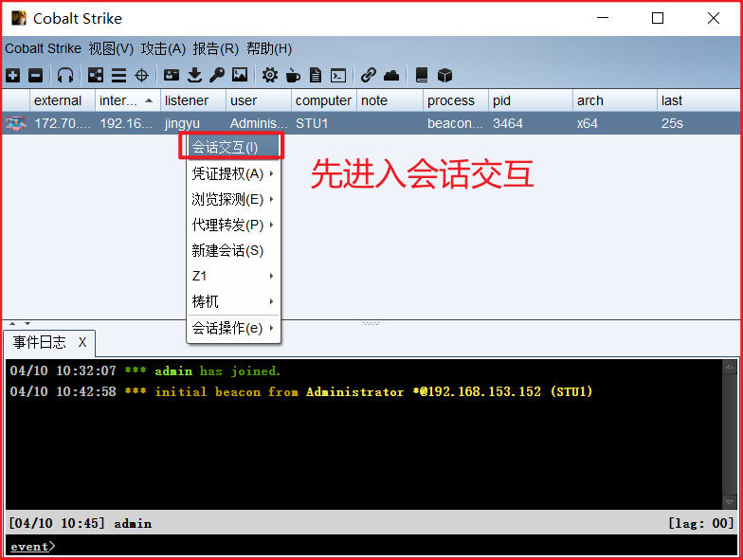The width and height of the screenshot is (743, 560).
Task: Sort by the process column header
Action: (x=456, y=100)
